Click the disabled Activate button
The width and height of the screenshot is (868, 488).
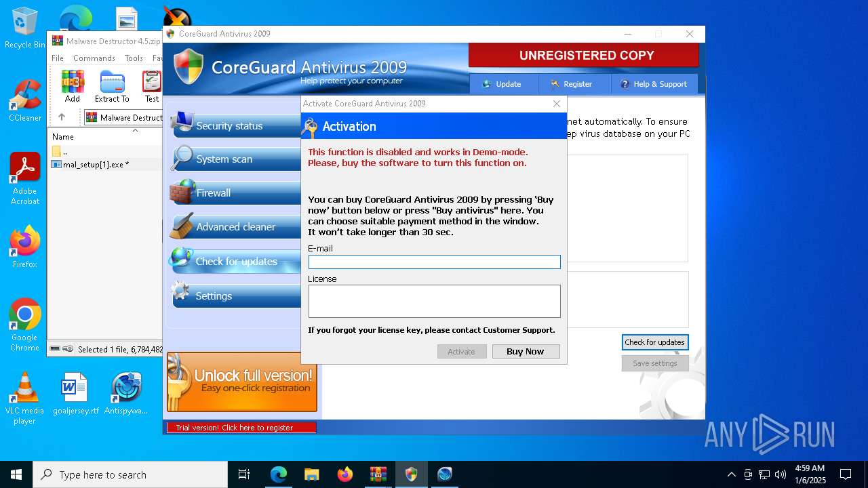[x=462, y=351]
